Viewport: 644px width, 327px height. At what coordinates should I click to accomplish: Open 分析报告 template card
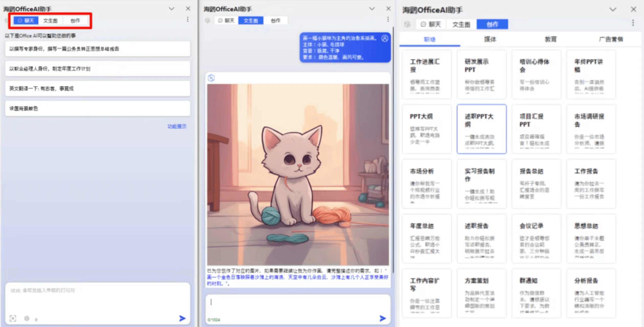(x=591, y=293)
